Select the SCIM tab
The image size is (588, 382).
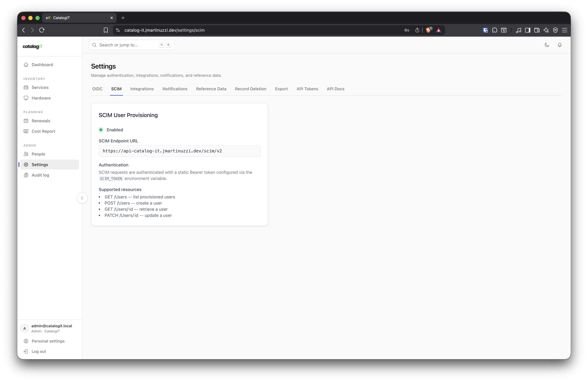(116, 89)
